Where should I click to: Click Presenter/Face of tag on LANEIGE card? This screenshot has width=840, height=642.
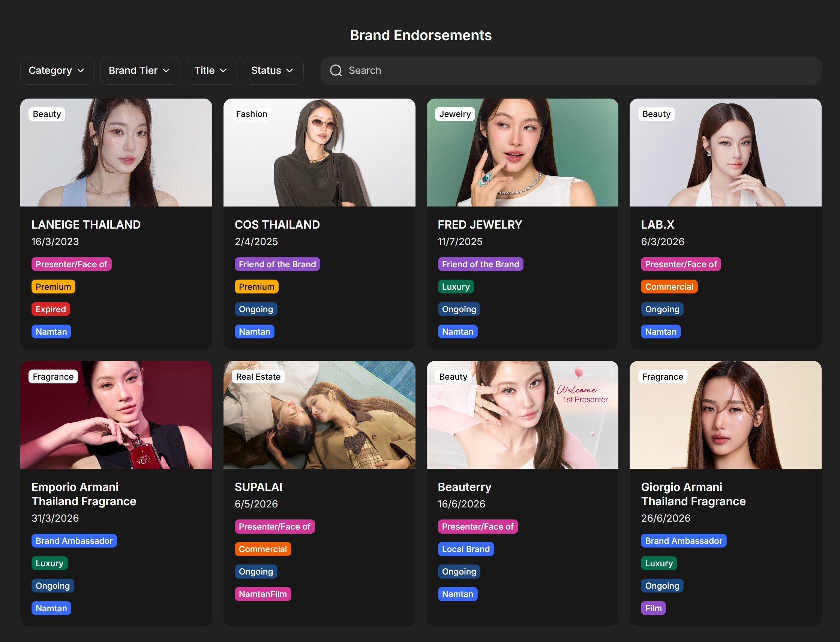pos(72,264)
